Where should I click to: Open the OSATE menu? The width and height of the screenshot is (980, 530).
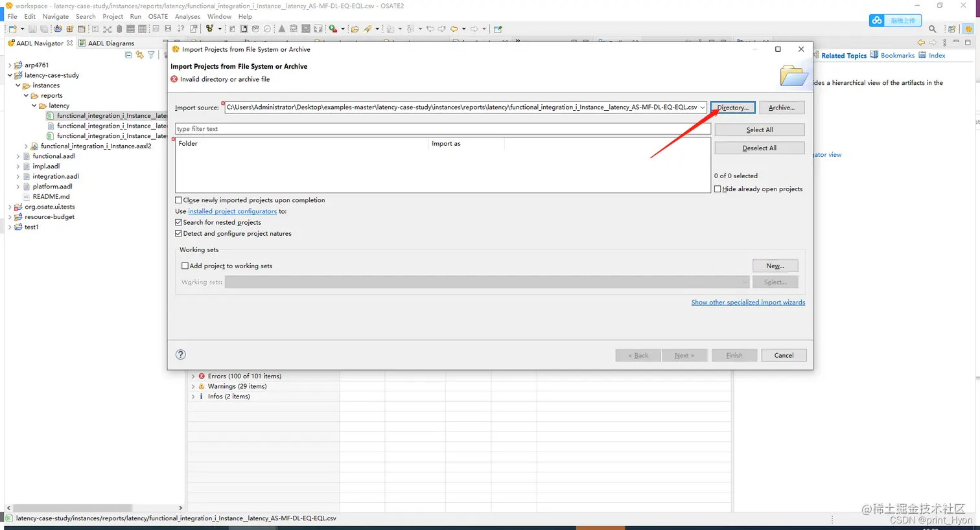point(157,16)
